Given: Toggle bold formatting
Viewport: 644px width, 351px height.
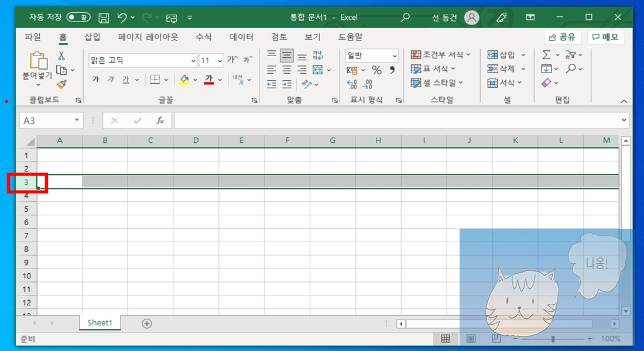Looking at the screenshot, I should point(95,79).
